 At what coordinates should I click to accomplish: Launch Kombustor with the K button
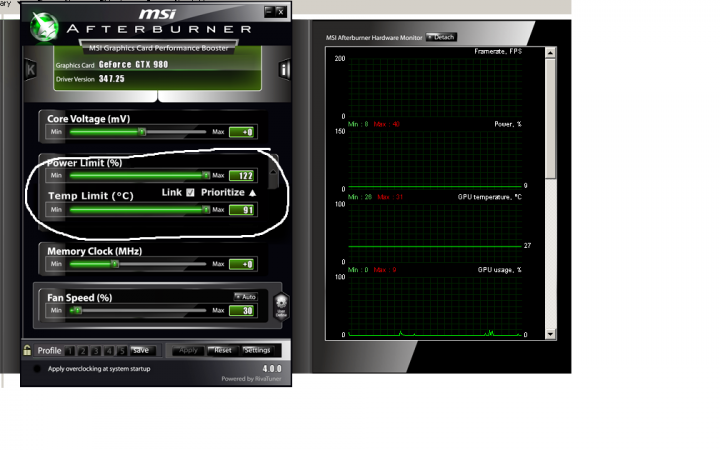point(30,70)
